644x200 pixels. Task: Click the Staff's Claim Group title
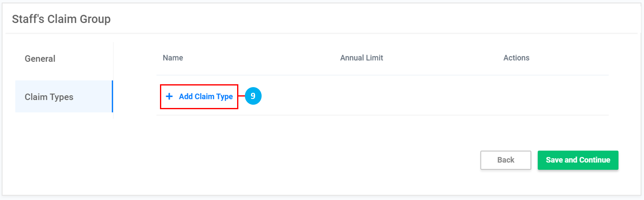coord(61,19)
